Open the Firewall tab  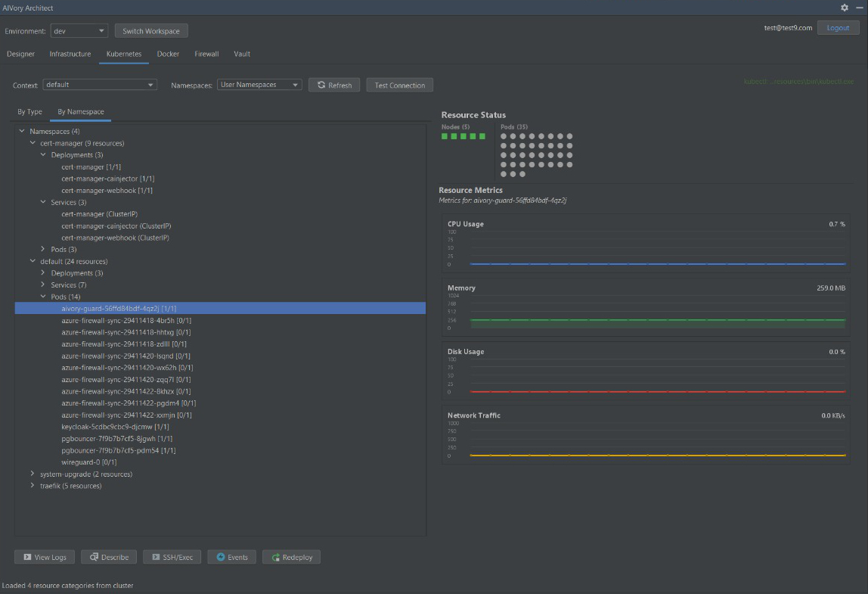click(206, 54)
